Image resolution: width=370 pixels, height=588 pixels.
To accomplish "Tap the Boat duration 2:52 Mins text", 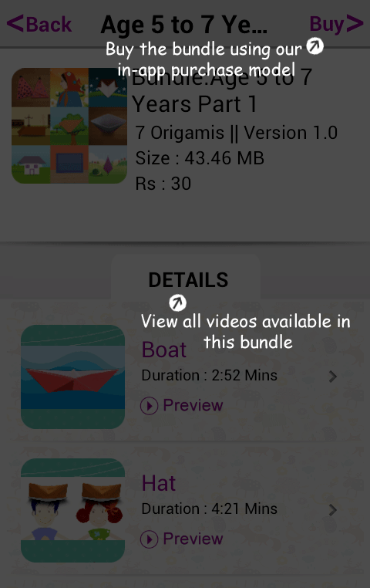I will click(x=210, y=375).
